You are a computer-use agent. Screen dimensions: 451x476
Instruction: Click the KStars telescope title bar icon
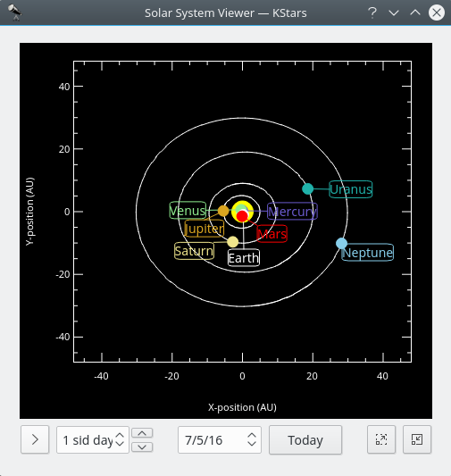click(14, 13)
